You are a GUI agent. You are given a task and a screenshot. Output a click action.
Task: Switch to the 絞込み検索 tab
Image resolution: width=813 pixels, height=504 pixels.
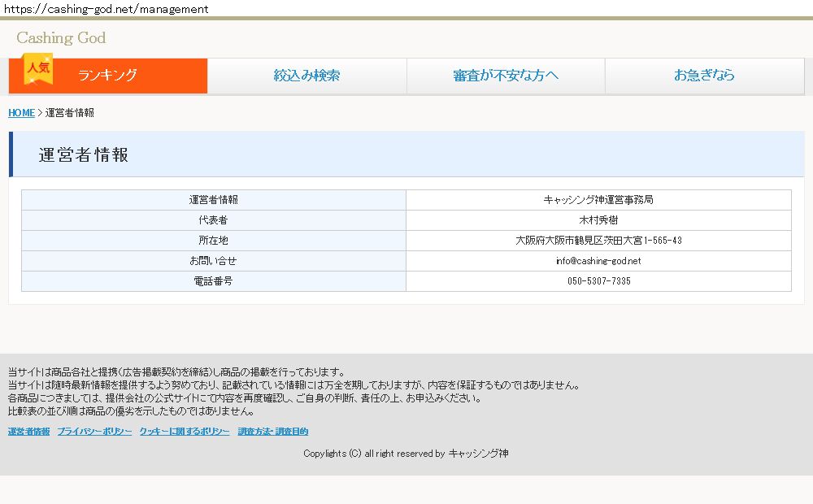pyautogui.click(x=307, y=76)
